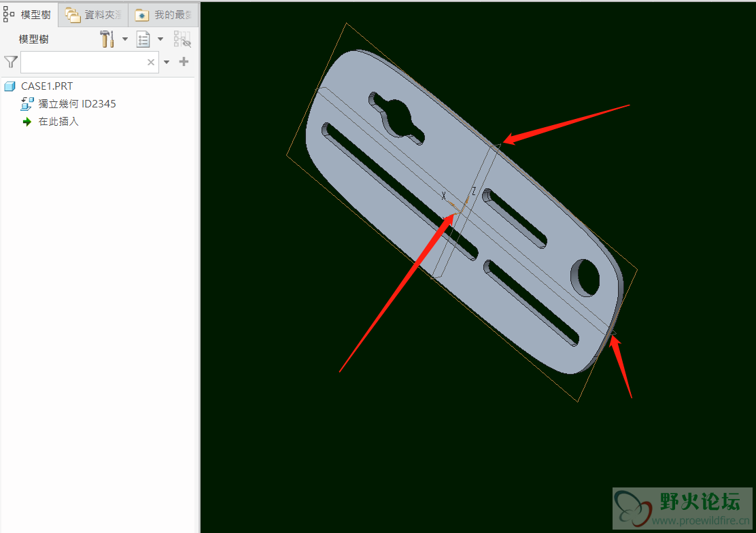
Task: Click the 模型樹 panel title label
Action: 34,39
